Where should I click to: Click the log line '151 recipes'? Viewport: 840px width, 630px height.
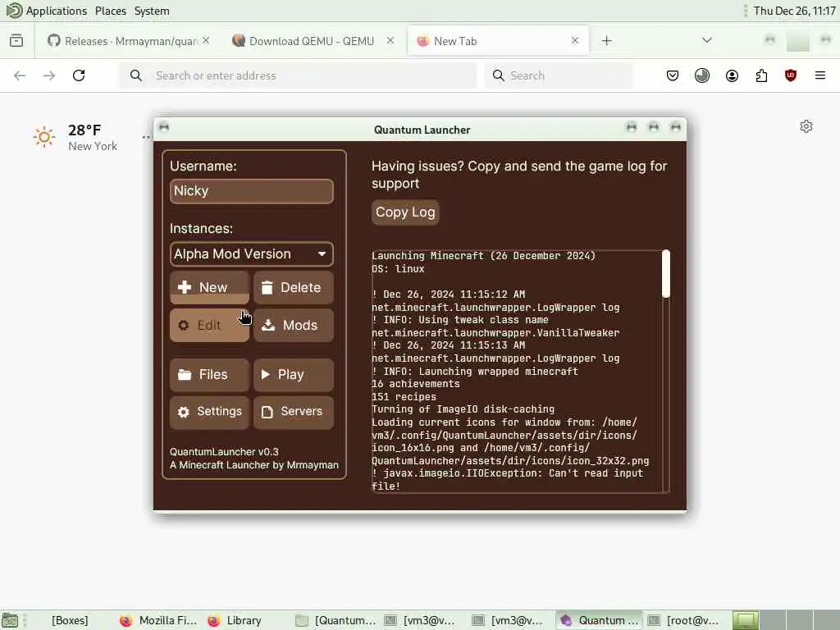click(404, 397)
